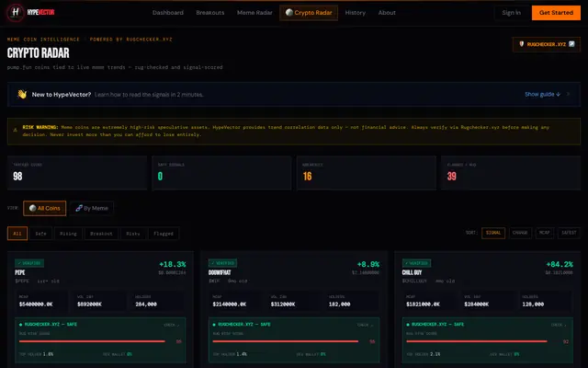Screen dimensions: 588x368
Task: Filter coins by Rising
Action: pyautogui.click(x=68, y=233)
